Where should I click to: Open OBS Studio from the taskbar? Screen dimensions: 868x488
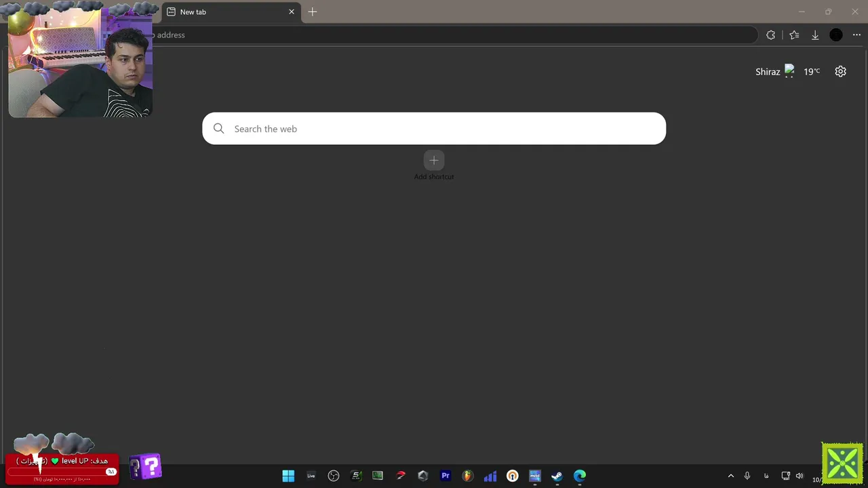point(334,476)
